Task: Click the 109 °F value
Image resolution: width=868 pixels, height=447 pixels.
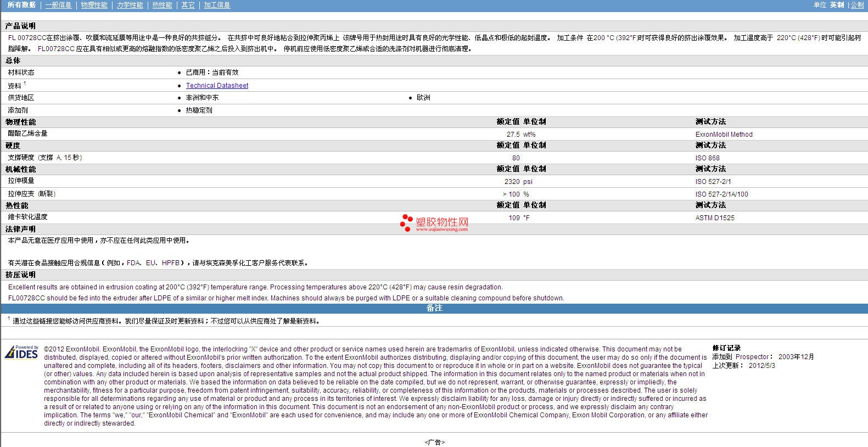Action: point(519,218)
